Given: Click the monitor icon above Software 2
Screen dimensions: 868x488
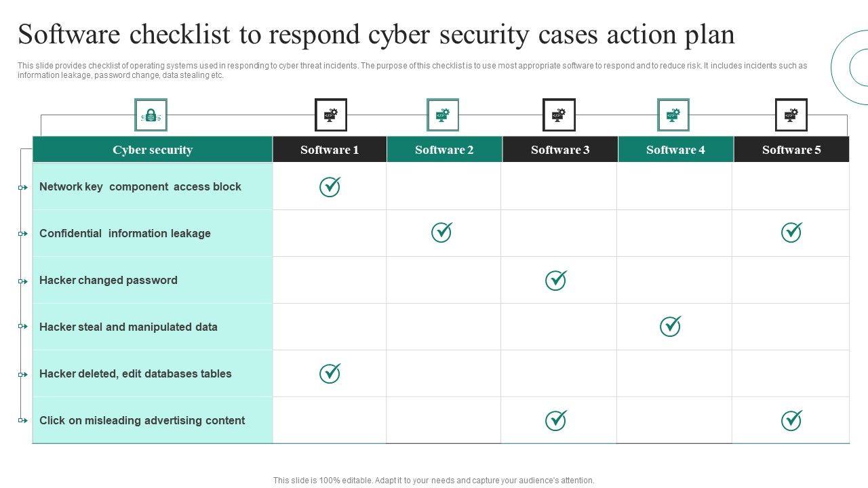Looking at the screenshot, I should pyautogui.click(x=442, y=115).
